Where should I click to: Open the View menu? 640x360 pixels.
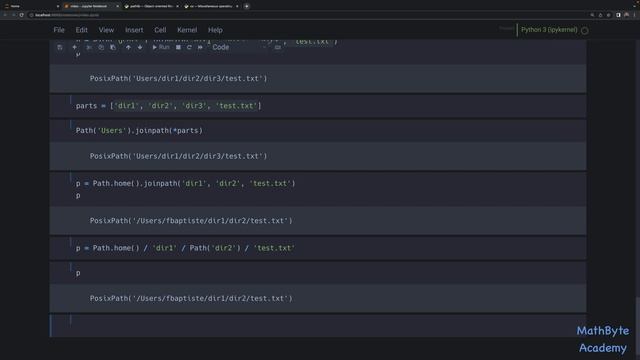pos(106,30)
